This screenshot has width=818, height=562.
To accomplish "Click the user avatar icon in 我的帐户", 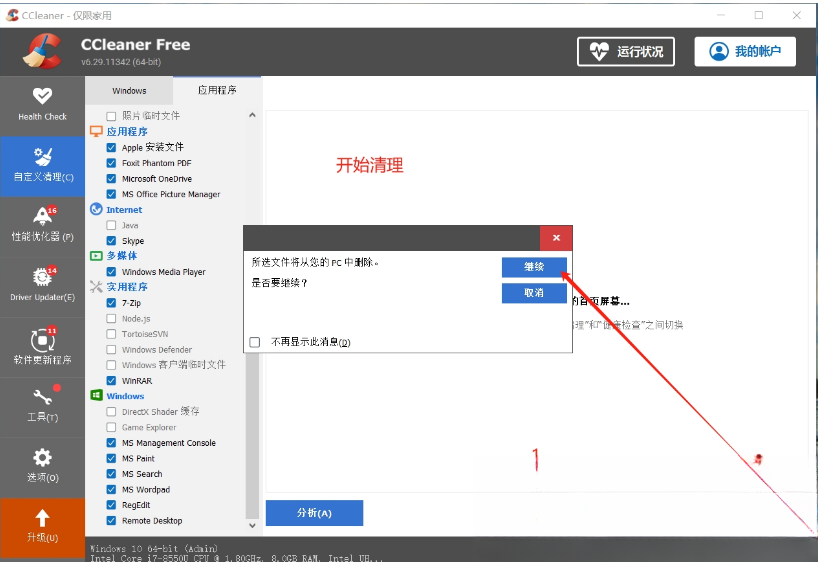I will 718,51.
